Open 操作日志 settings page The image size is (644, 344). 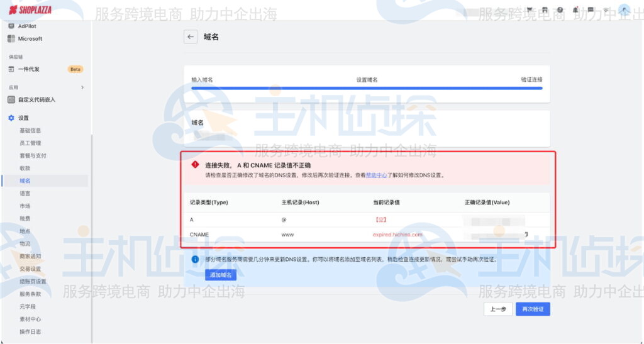click(30, 331)
